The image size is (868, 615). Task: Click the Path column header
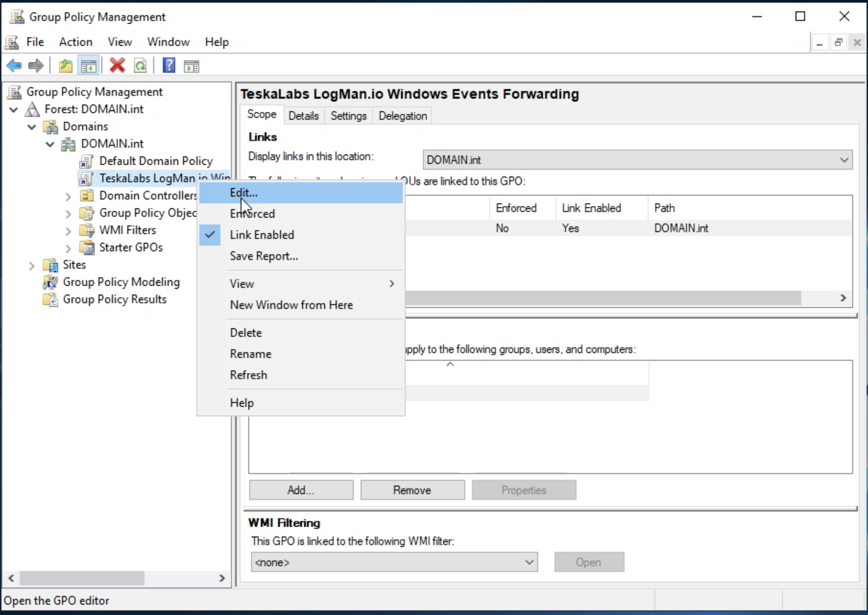coord(750,208)
